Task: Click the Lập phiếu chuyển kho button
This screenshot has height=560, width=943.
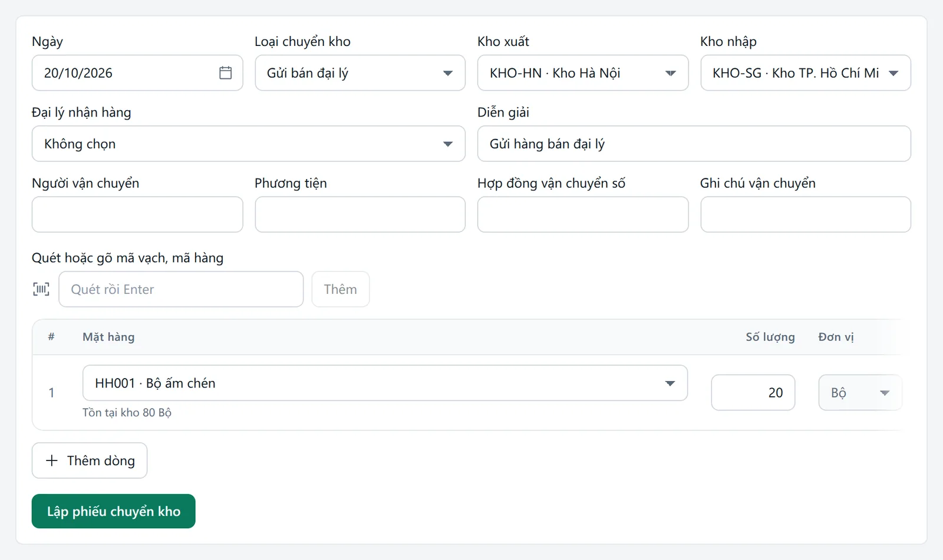Action: pos(114,511)
